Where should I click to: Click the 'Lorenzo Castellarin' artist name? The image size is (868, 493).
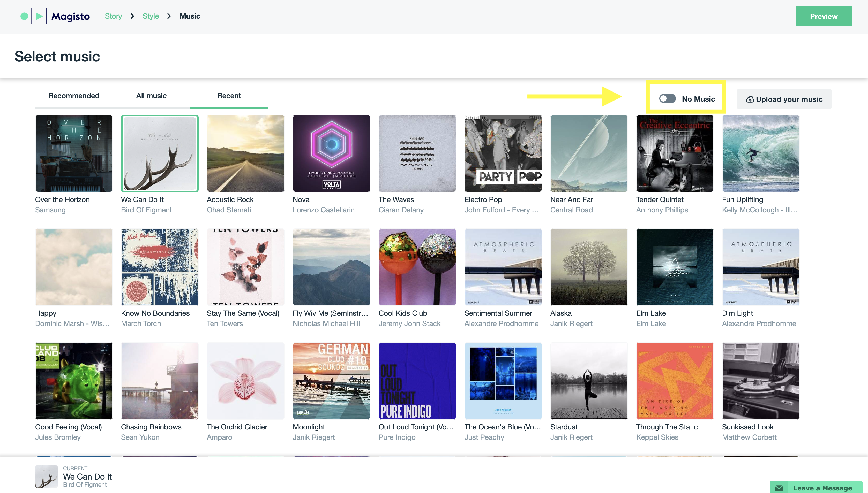tap(324, 210)
